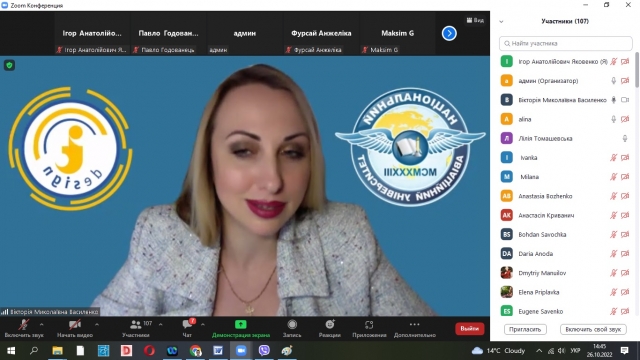The width and height of the screenshot is (640, 360).
Task: Click the Record button
Action: (x=292, y=328)
